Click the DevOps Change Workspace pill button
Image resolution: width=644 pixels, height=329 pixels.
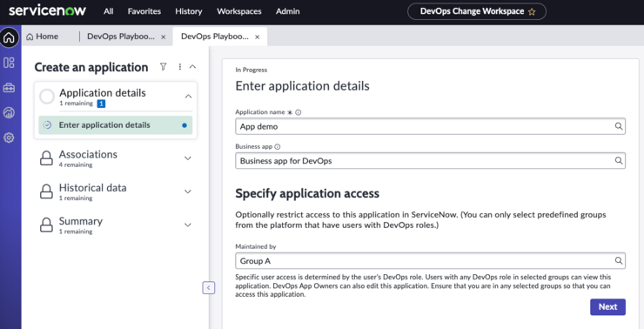[476, 11]
